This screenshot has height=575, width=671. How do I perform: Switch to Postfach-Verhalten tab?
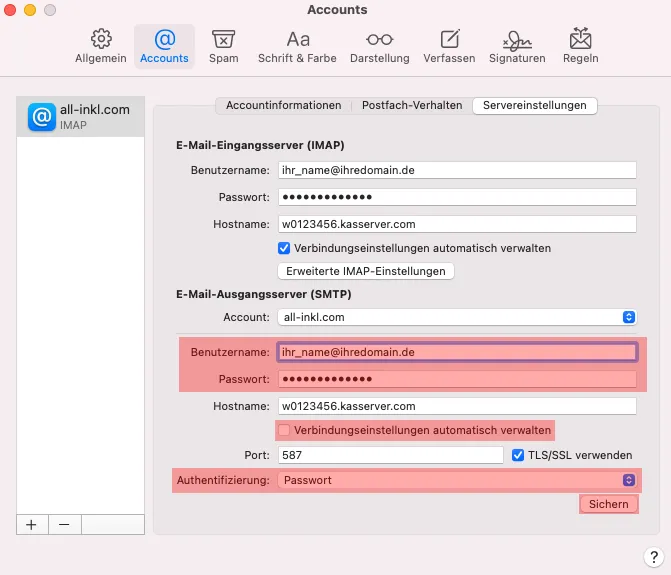pyautogui.click(x=412, y=105)
